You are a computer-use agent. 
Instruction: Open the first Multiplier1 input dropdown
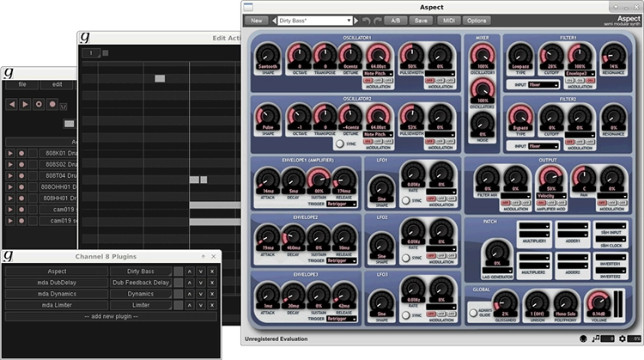[534, 226]
